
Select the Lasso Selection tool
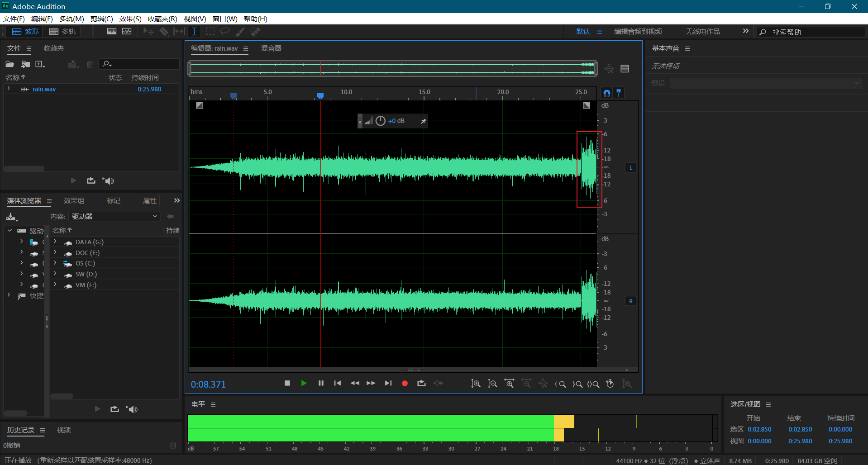point(225,31)
